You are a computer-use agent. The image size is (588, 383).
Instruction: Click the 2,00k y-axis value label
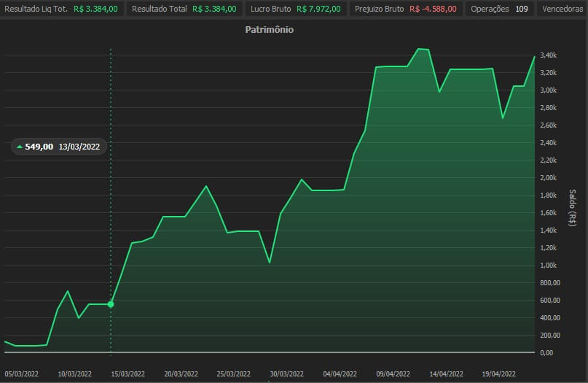(x=548, y=178)
